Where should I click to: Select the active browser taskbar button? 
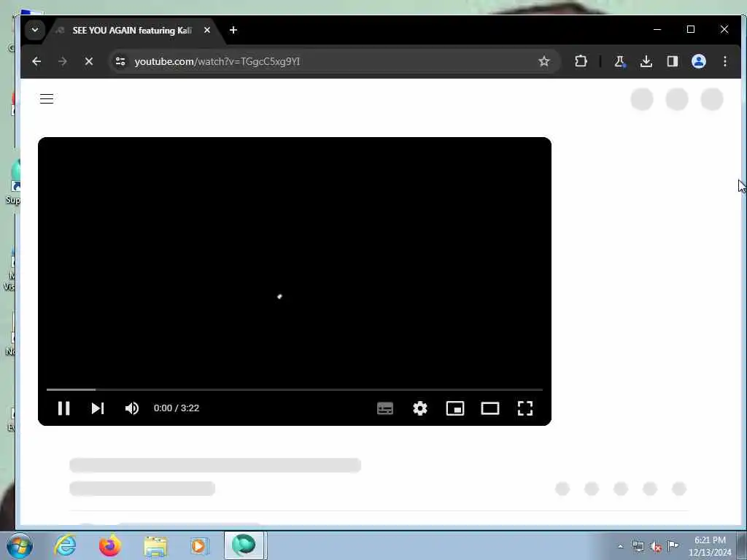click(244, 545)
